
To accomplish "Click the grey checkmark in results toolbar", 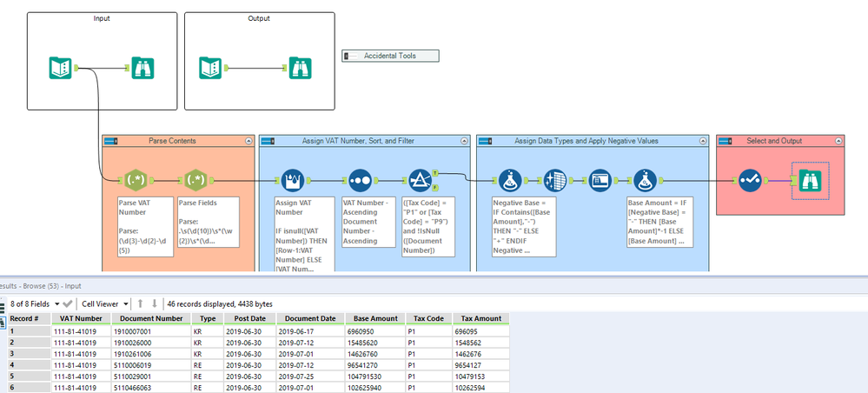I will click(x=68, y=303).
